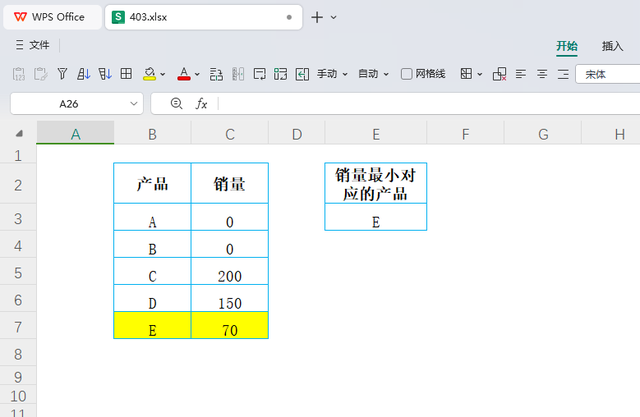Viewport: 640px width, 417px height.
Task: Expand the Name Box dropdown arrow
Action: click(x=133, y=104)
